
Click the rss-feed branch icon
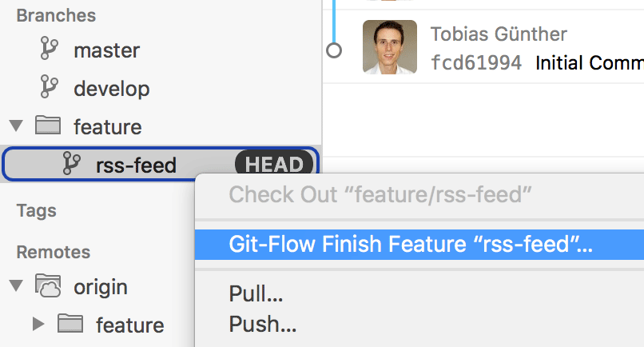click(x=72, y=165)
